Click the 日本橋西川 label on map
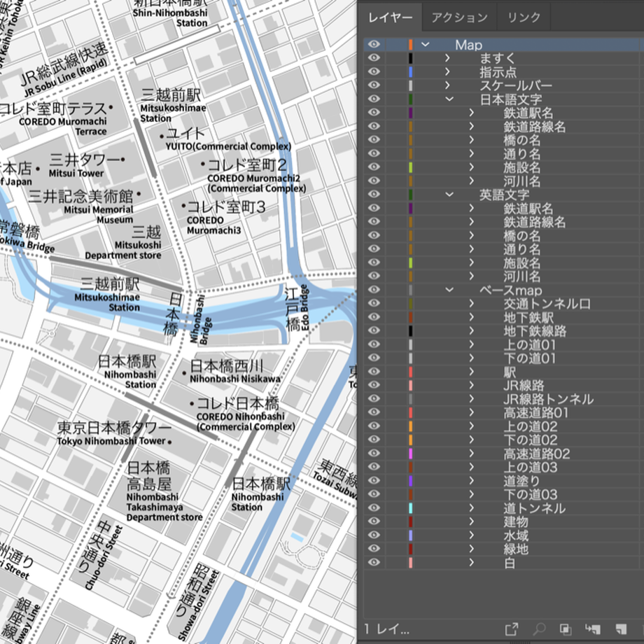Viewport: 644px width, 644px height. click(x=227, y=365)
